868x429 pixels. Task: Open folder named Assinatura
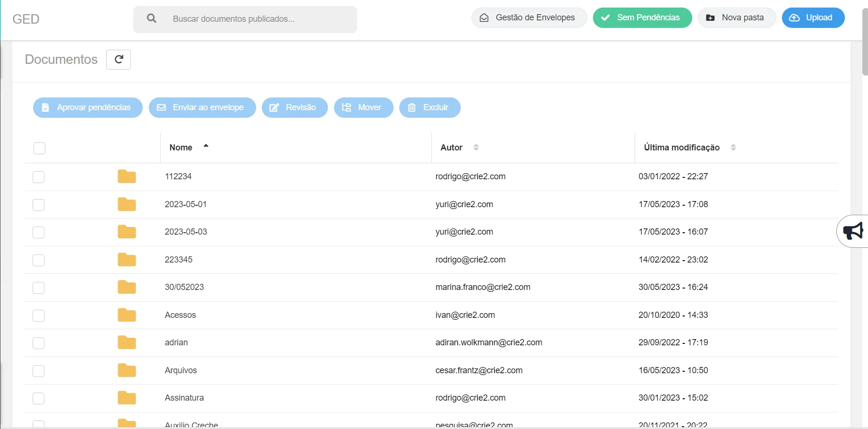click(184, 398)
